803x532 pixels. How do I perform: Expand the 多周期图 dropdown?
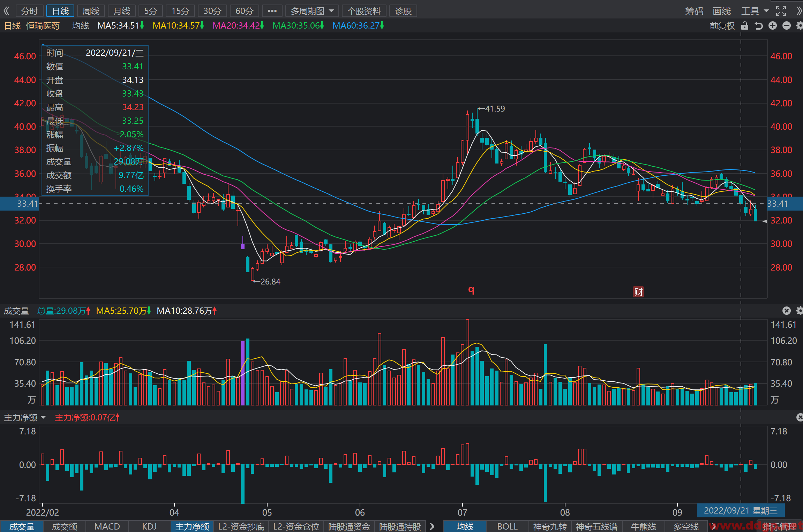click(312, 11)
